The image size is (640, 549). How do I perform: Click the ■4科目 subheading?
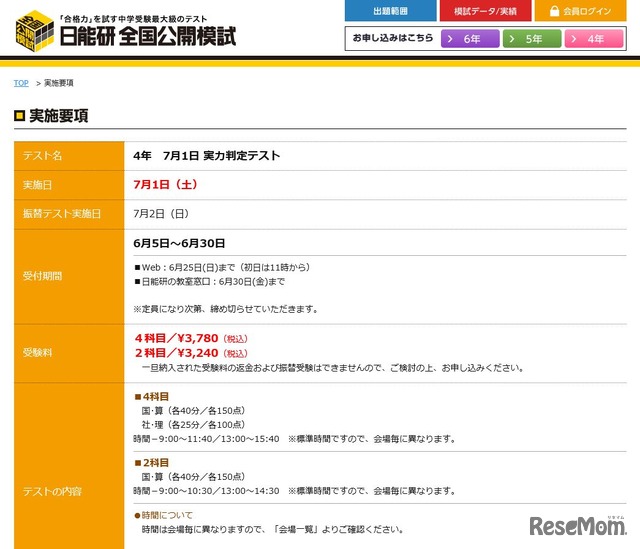[152, 396]
